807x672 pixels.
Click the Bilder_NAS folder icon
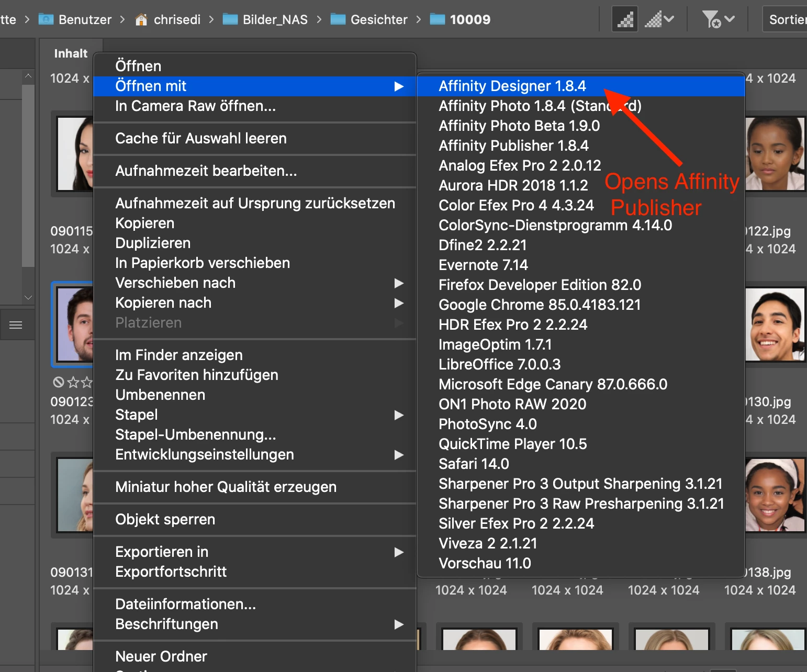[x=230, y=19]
